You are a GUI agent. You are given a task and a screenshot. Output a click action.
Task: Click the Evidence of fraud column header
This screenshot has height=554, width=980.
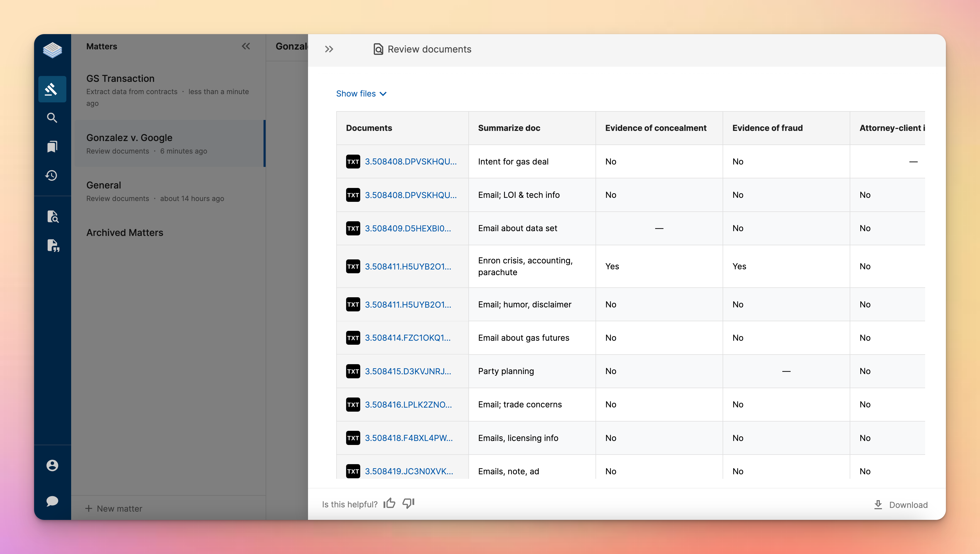[x=767, y=128]
